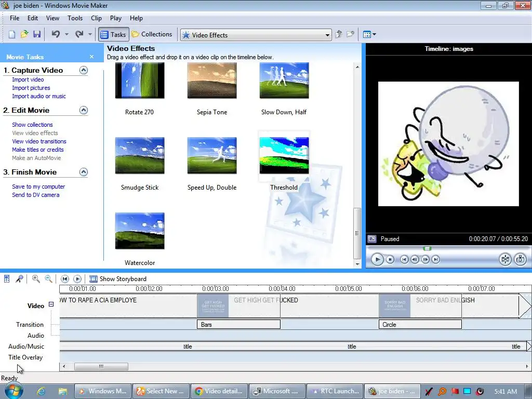532x399 pixels.
Task: Redo the last action
Action: (79, 34)
